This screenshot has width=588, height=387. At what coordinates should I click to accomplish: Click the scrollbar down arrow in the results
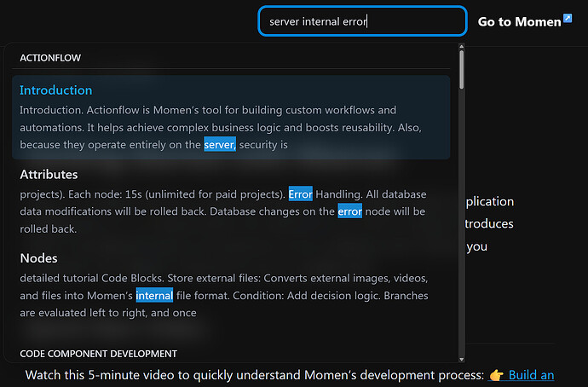[461, 359]
